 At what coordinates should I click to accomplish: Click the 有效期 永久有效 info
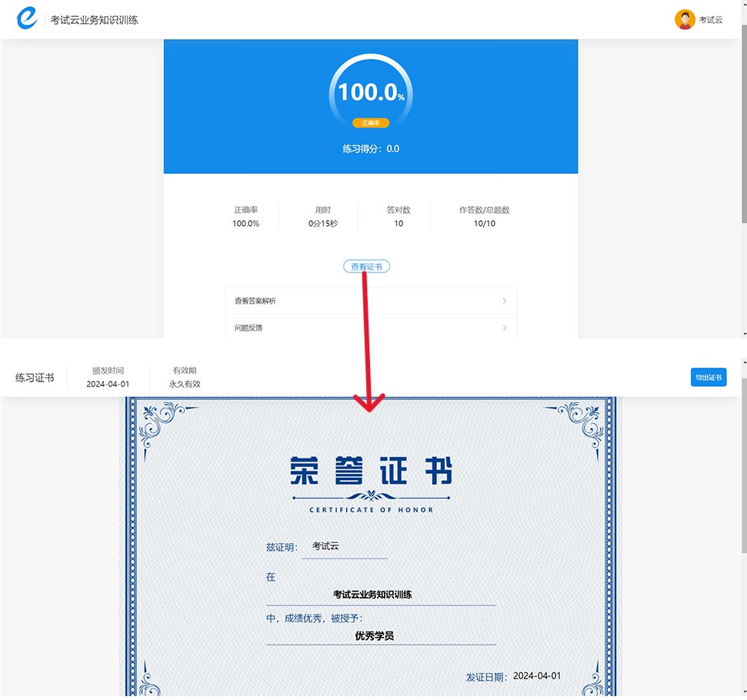click(x=185, y=377)
